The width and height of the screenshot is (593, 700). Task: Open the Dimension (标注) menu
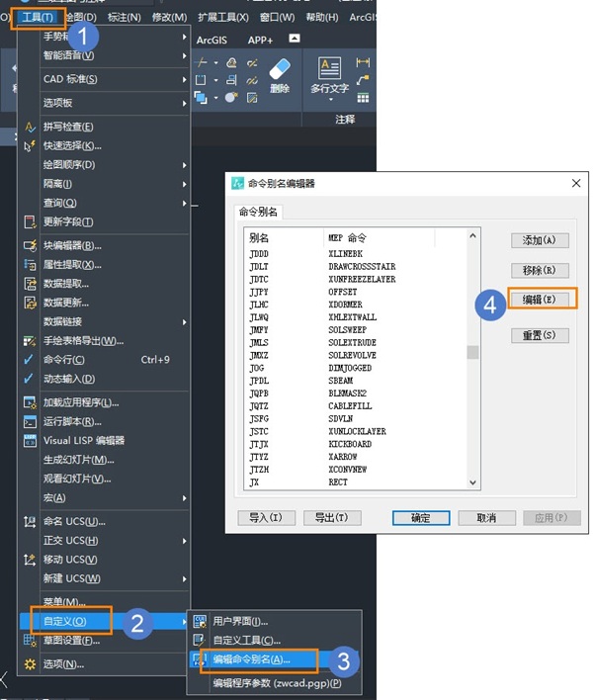coord(125,18)
